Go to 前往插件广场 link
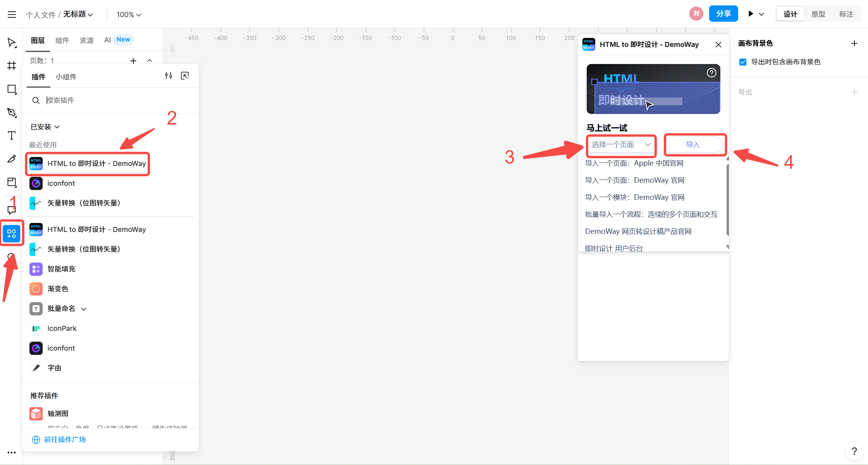 [x=59, y=440]
